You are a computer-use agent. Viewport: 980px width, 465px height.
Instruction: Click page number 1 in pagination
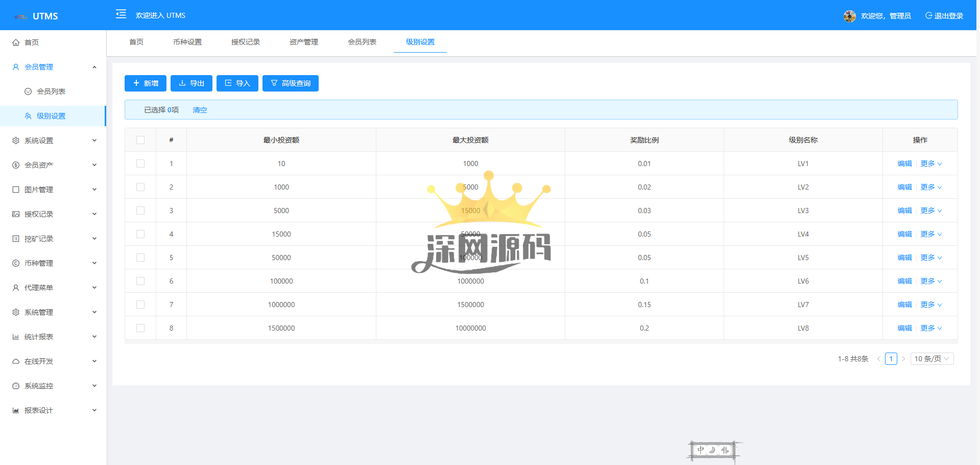891,359
